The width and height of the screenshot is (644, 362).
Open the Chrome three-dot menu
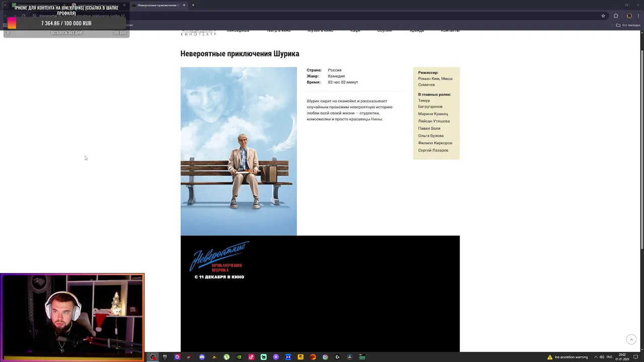point(639,16)
